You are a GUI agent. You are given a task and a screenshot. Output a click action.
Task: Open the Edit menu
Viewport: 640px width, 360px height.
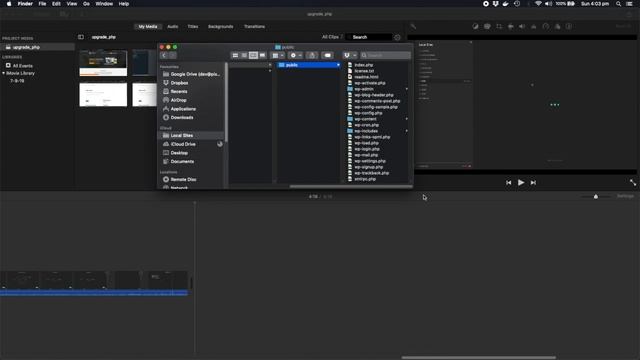point(56,4)
